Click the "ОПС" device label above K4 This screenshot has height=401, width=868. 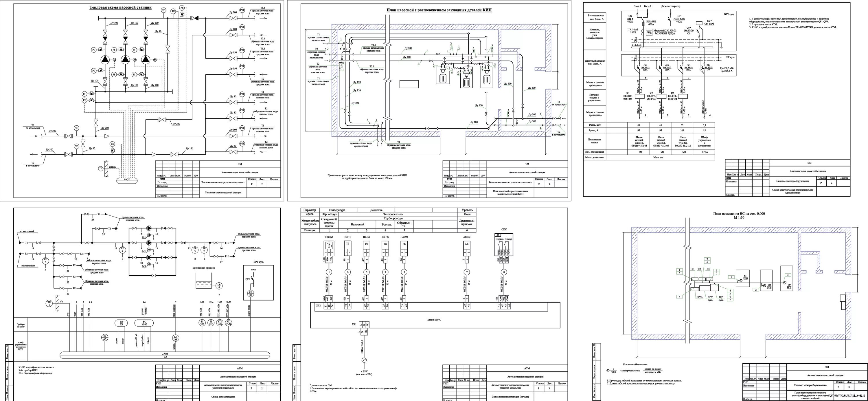[x=504, y=230]
